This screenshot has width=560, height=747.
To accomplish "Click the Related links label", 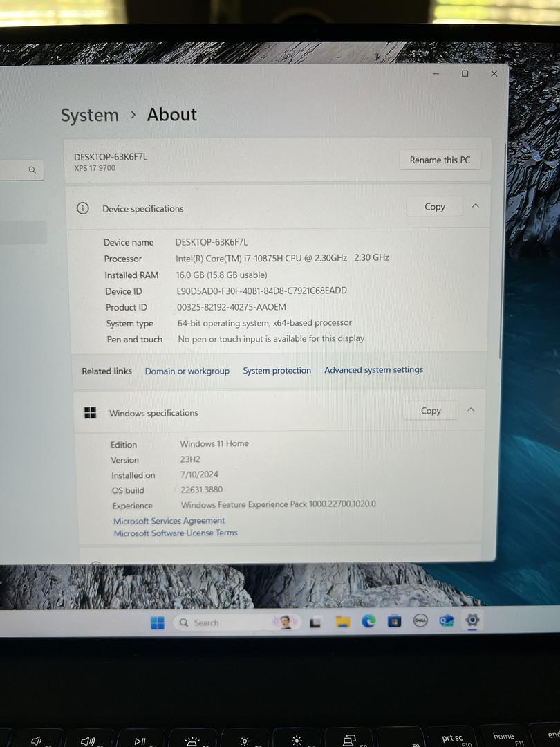I will pos(106,371).
